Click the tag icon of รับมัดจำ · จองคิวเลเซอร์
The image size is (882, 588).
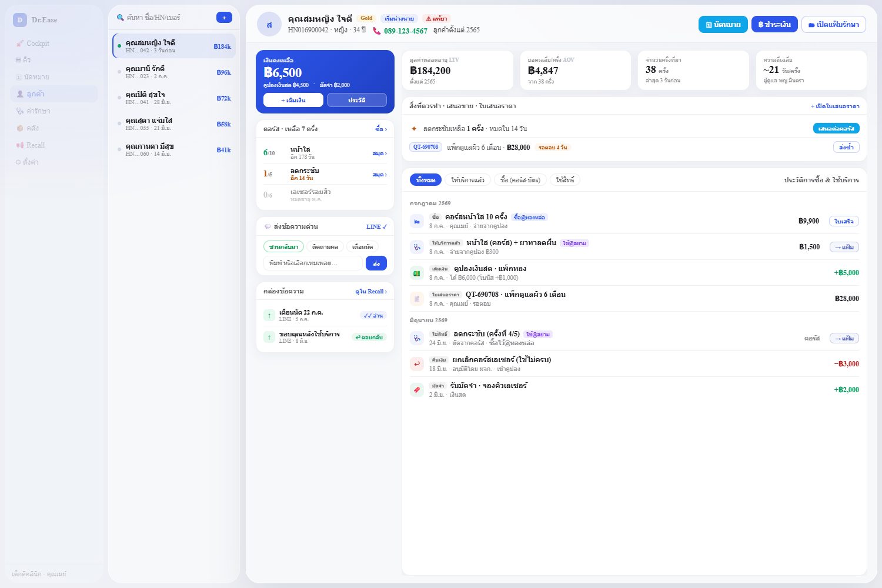417,390
